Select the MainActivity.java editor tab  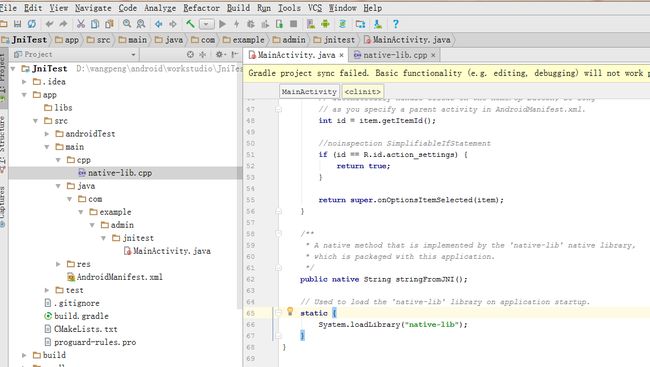(x=296, y=55)
